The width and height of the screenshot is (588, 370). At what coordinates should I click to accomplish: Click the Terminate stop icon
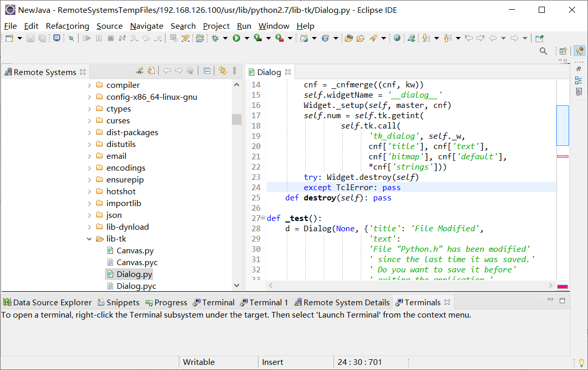click(111, 38)
